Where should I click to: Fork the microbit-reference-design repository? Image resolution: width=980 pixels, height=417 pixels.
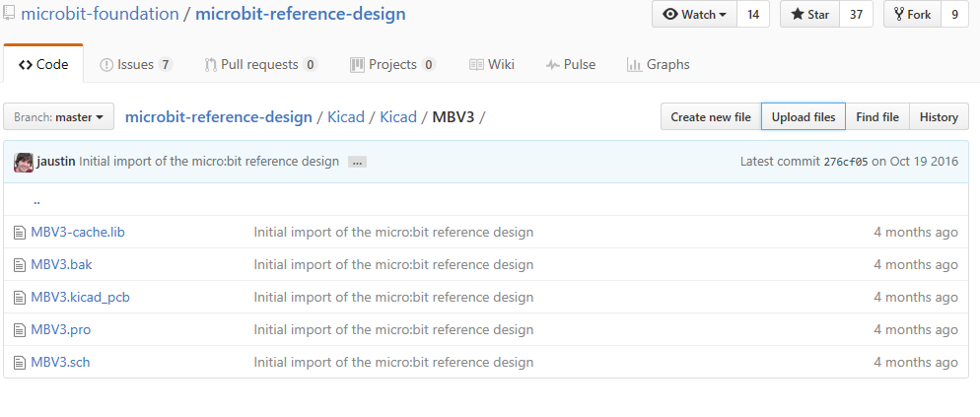pos(912,15)
